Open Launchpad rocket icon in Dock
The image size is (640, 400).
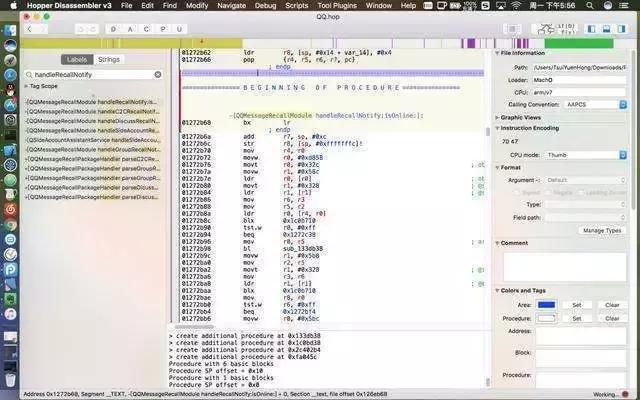pos(10,60)
